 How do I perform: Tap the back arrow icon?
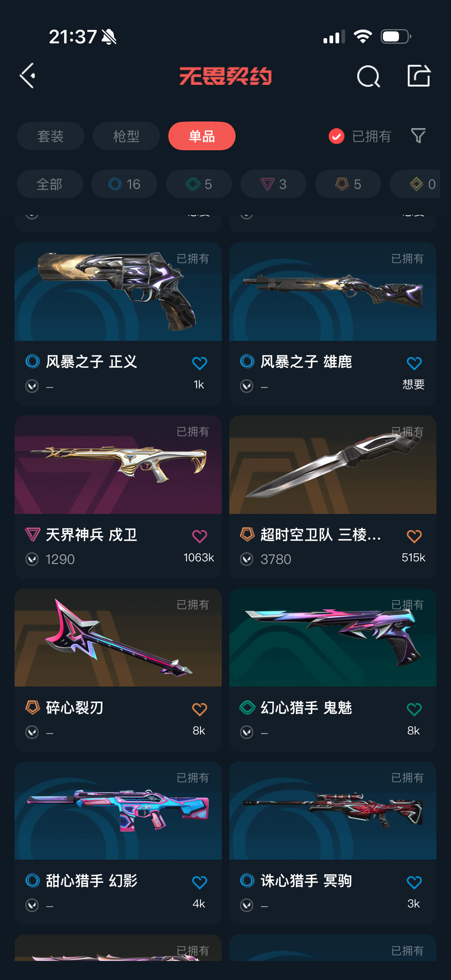point(28,76)
